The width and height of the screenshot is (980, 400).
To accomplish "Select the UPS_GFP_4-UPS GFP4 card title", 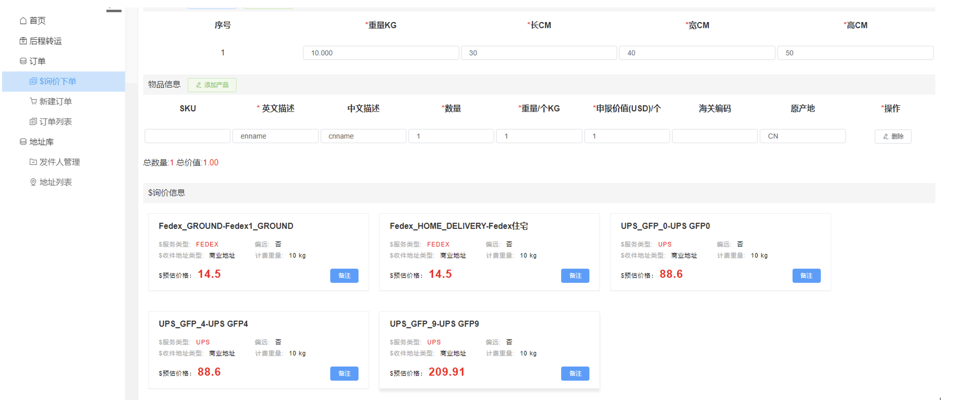I will [x=203, y=324].
